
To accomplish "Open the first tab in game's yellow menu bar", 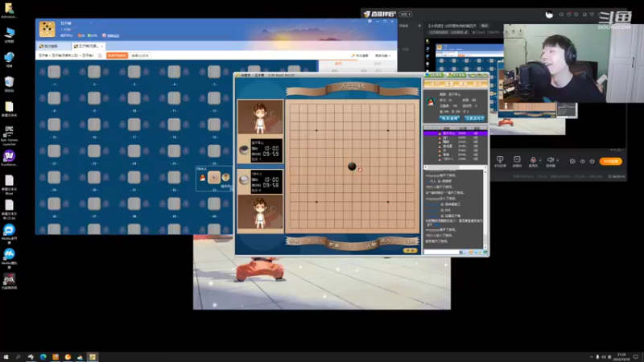I will click(x=433, y=84).
